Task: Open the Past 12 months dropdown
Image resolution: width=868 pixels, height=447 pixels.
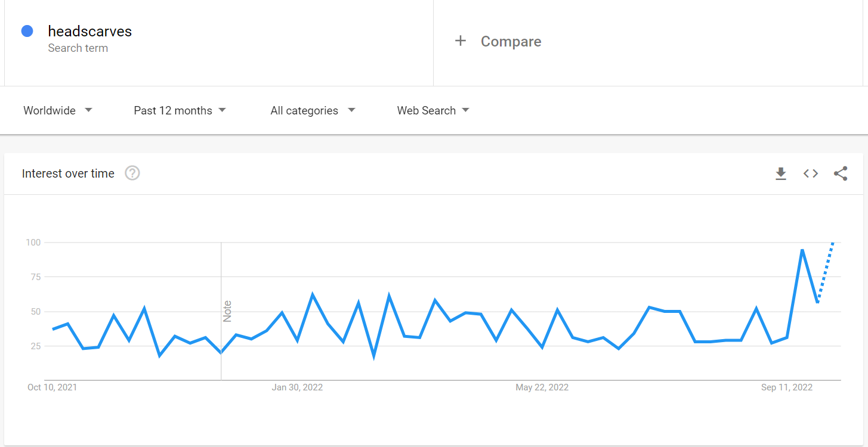Action: (180, 110)
